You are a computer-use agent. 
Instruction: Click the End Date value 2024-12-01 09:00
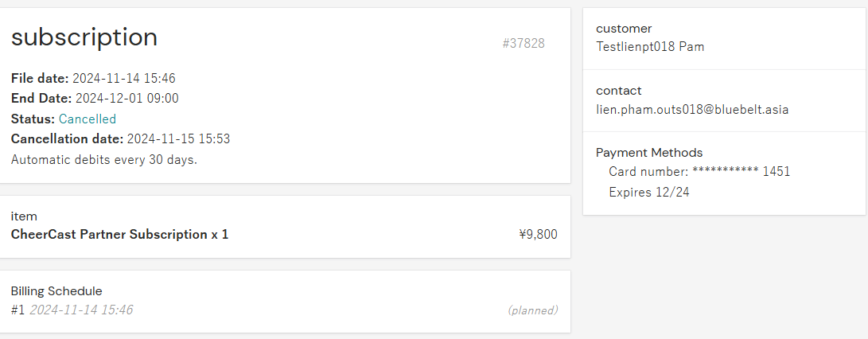pos(127,99)
